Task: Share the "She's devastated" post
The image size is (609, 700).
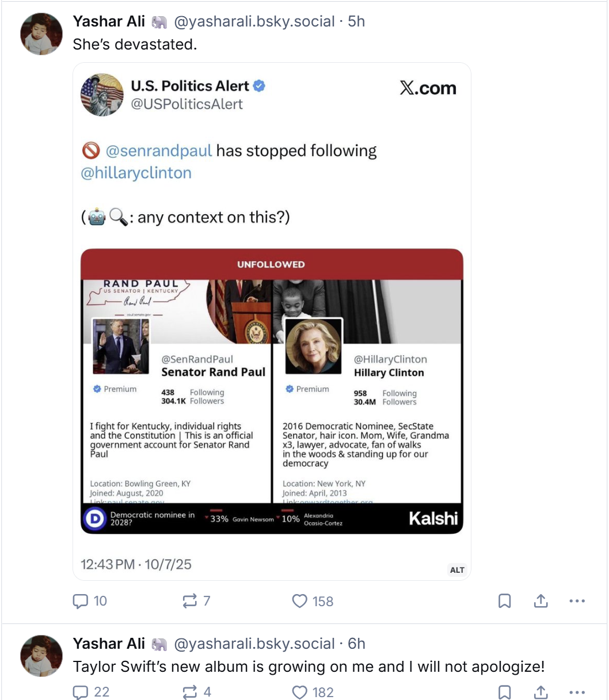Action: 540,601
